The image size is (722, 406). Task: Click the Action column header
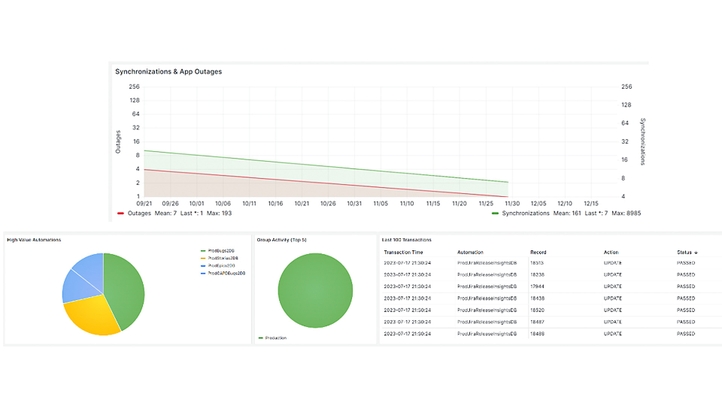pos(610,253)
